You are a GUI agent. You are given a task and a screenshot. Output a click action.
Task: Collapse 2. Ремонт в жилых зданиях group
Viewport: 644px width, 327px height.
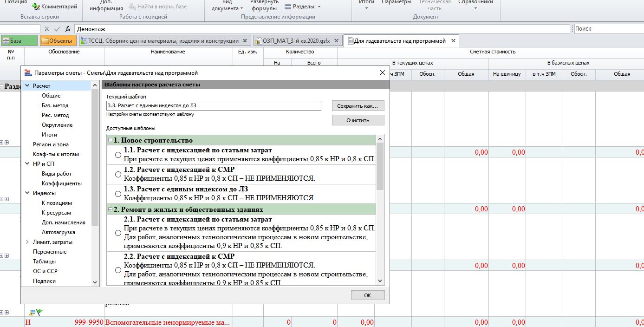(x=110, y=209)
